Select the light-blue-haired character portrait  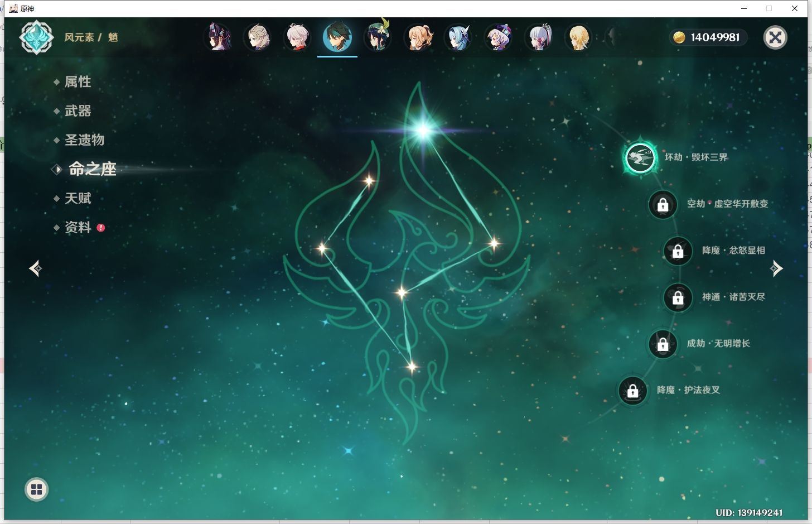click(458, 37)
